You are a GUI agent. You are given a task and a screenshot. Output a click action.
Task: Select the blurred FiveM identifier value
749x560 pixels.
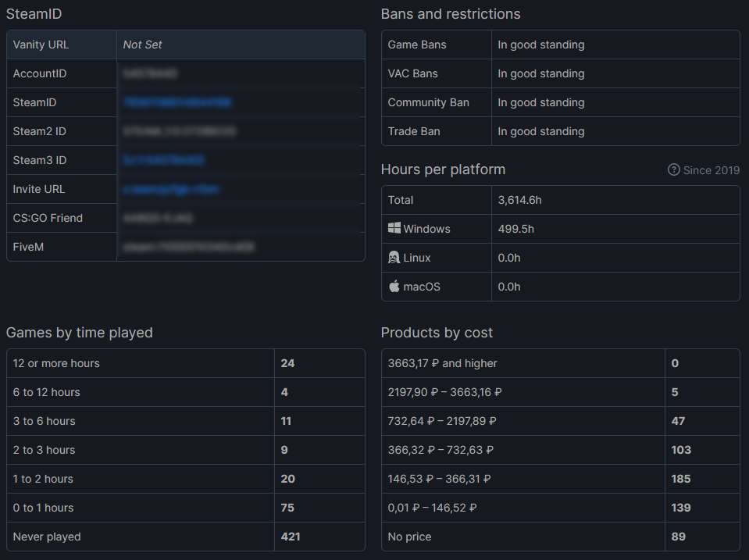pos(189,247)
